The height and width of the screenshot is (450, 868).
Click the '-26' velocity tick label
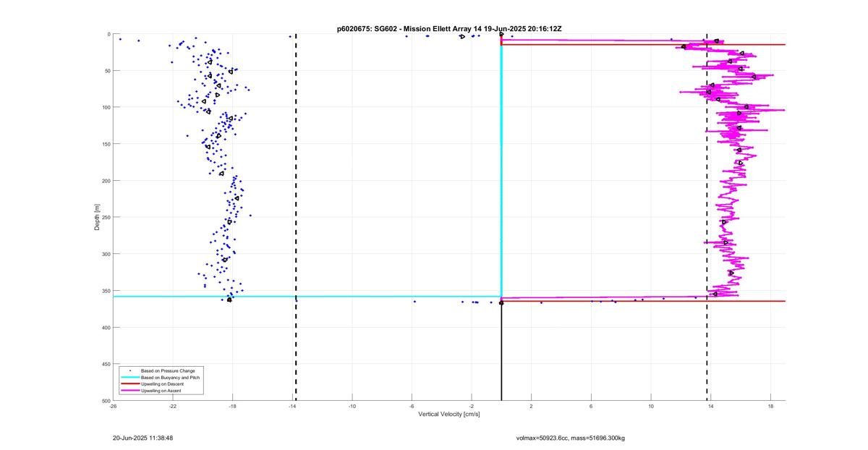point(113,406)
